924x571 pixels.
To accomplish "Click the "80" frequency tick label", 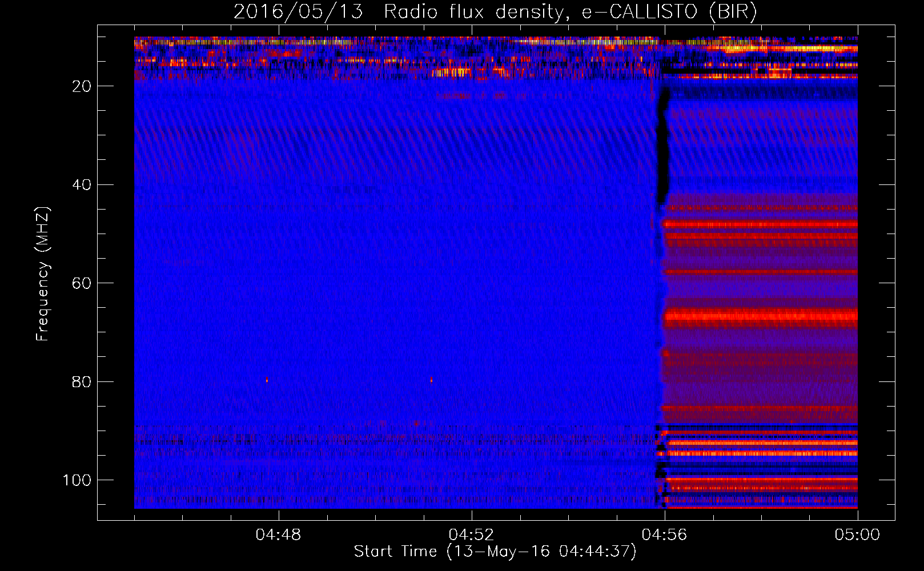I will (82, 381).
